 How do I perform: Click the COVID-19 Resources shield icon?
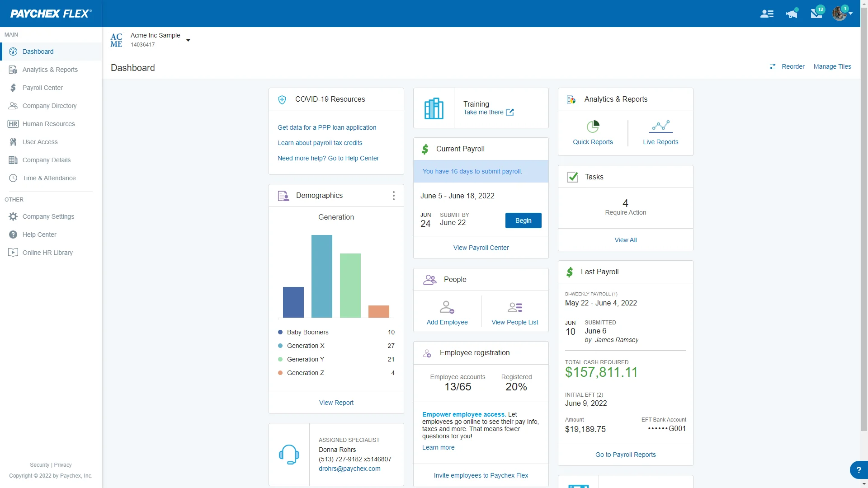click(x=282, y=99)
